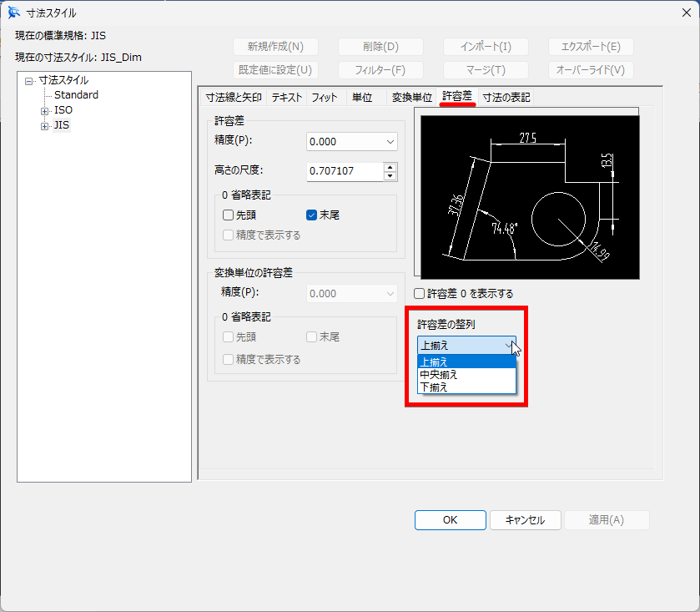Select the ISO style item
Screen dimensions: 700x612
[x=63, y=110]
